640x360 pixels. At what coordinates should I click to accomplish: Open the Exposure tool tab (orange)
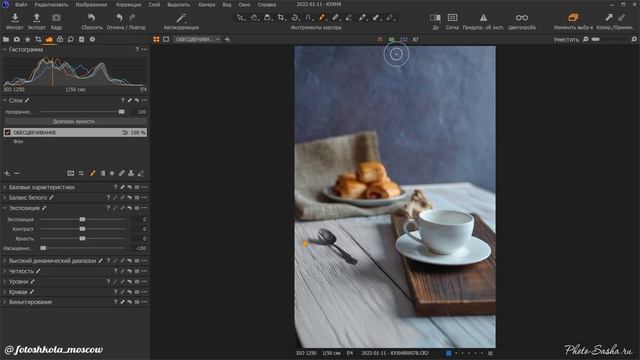[49, 40]
